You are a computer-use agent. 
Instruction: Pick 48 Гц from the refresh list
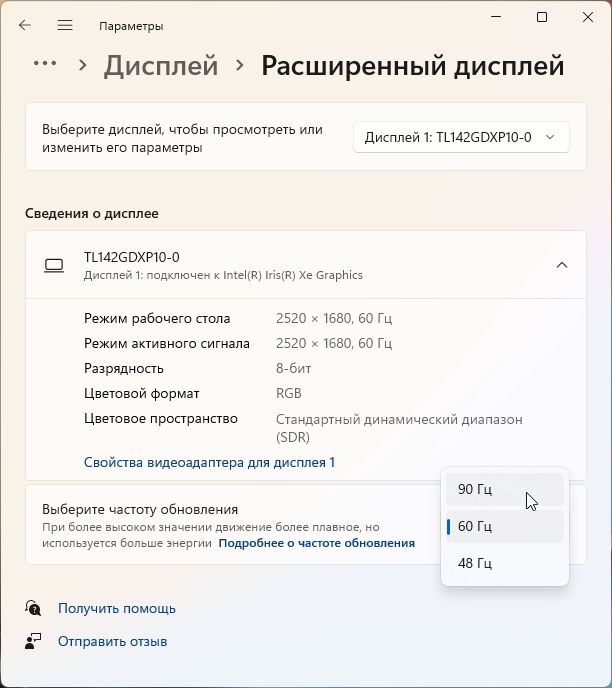click(x=504, y=563)
